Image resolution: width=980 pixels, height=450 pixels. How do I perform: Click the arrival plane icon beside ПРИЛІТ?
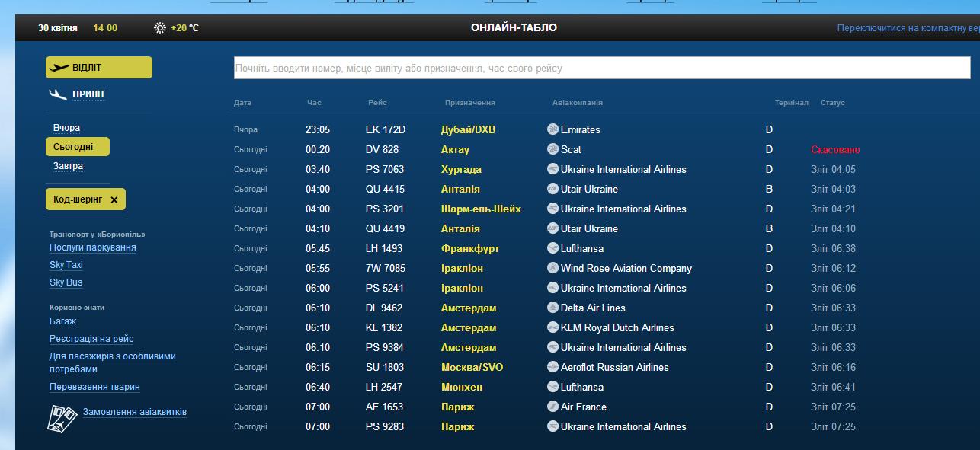[58, 94]
